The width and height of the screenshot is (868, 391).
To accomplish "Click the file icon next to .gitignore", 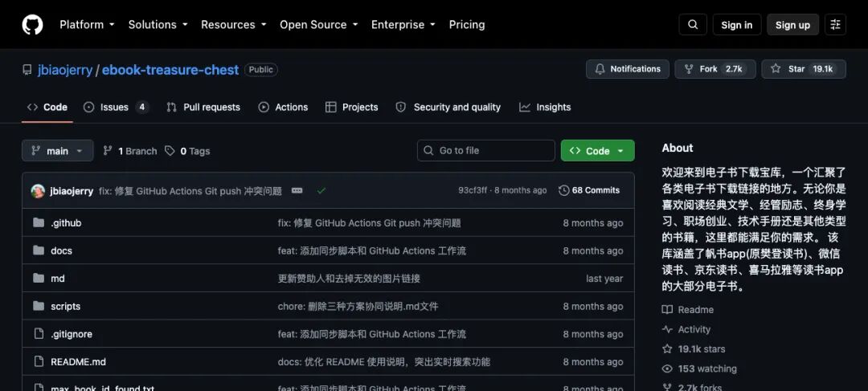I will tap(39, 333).
